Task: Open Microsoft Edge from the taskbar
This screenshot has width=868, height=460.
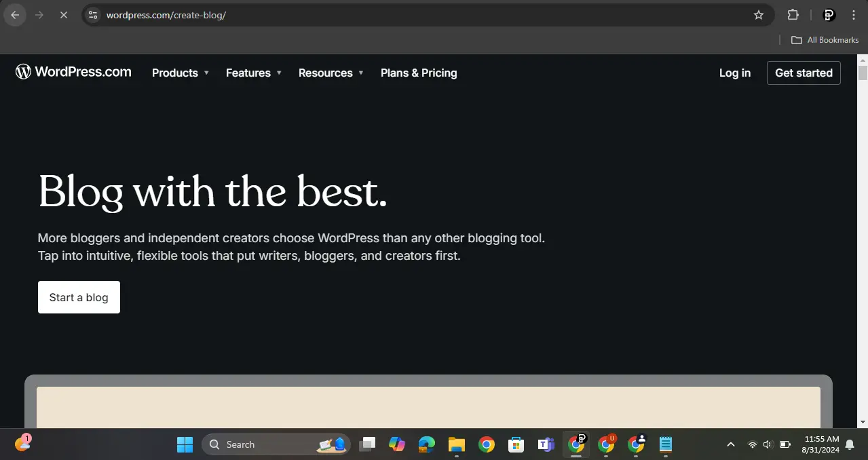Action: click(x=427, y=444)
